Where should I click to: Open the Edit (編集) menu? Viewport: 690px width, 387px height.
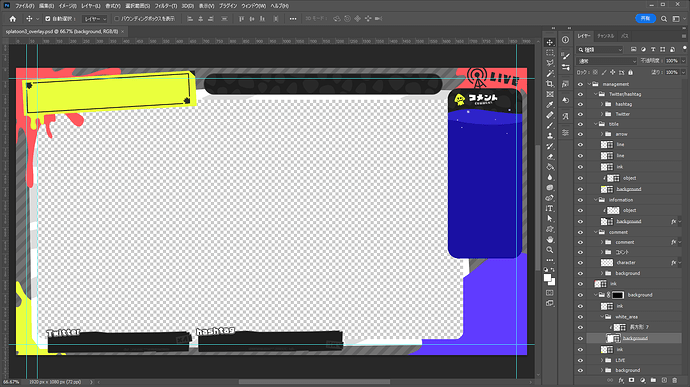click(x=46, y=6)
